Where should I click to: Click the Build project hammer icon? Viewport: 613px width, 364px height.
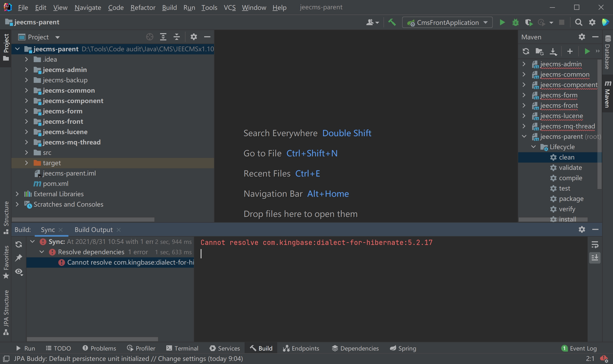pyautogui.click(x=392, y=23)
